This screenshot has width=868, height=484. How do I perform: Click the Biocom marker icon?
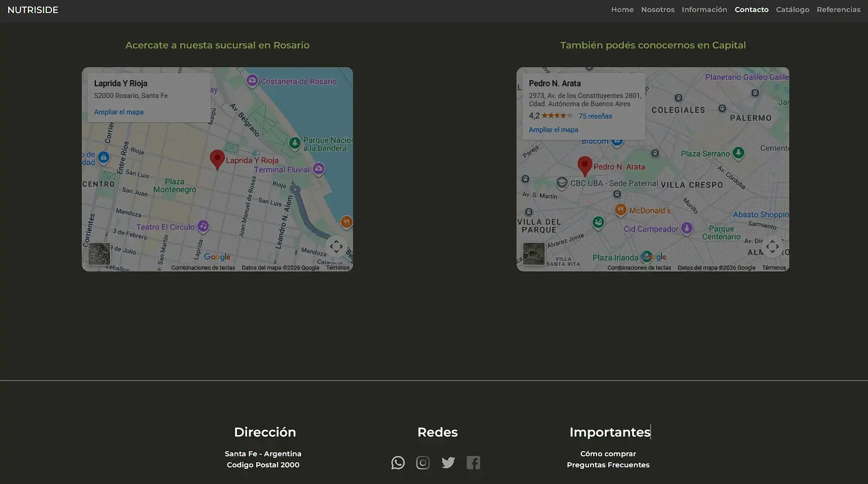click(x=617, y=142)
